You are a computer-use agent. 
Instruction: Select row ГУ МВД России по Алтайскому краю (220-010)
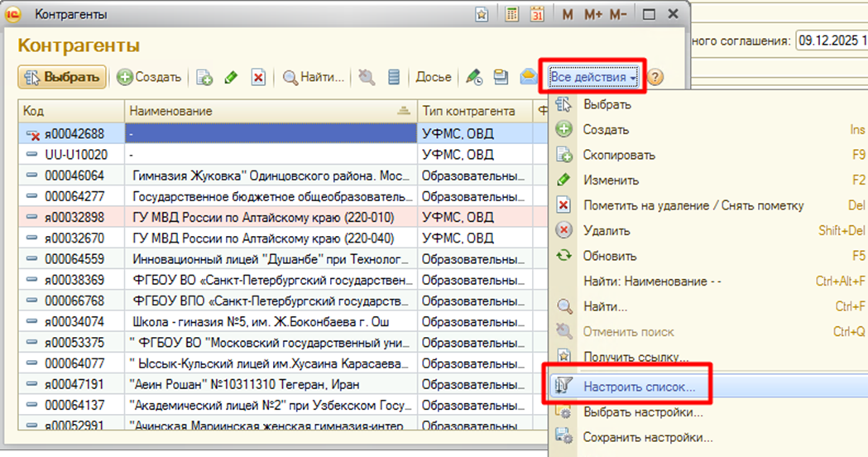coord(263,217)
